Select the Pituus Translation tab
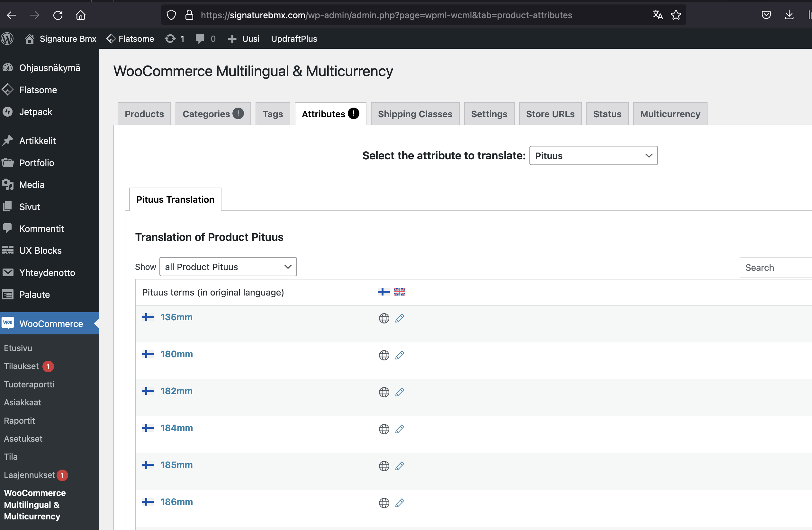Image resolution: width=812 pixels, height=530 pixels. (x=176, y=199)
